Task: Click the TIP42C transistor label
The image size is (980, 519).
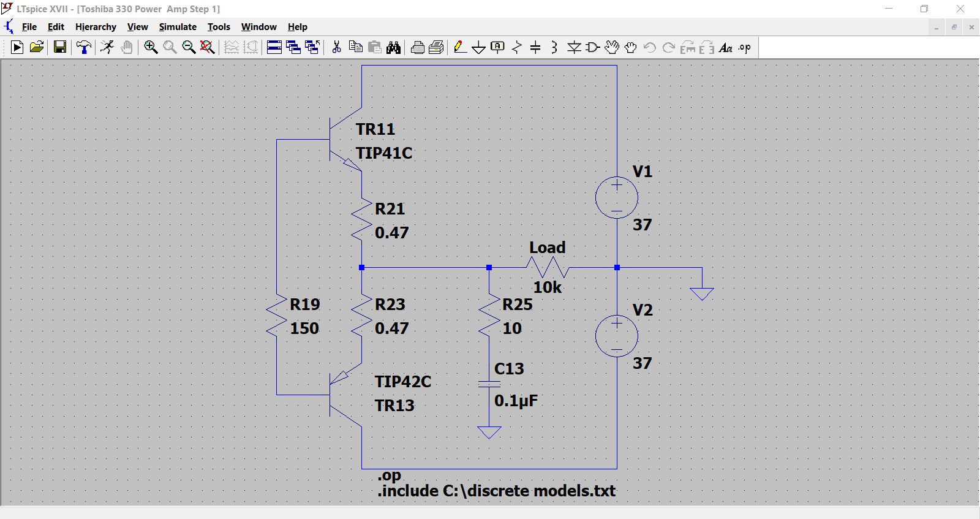Action: point(403,382)
